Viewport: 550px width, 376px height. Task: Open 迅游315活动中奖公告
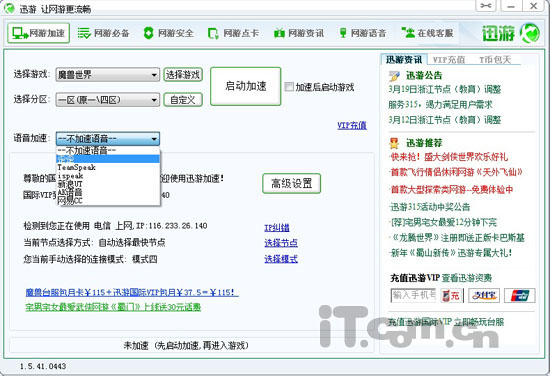pos(430,207)
